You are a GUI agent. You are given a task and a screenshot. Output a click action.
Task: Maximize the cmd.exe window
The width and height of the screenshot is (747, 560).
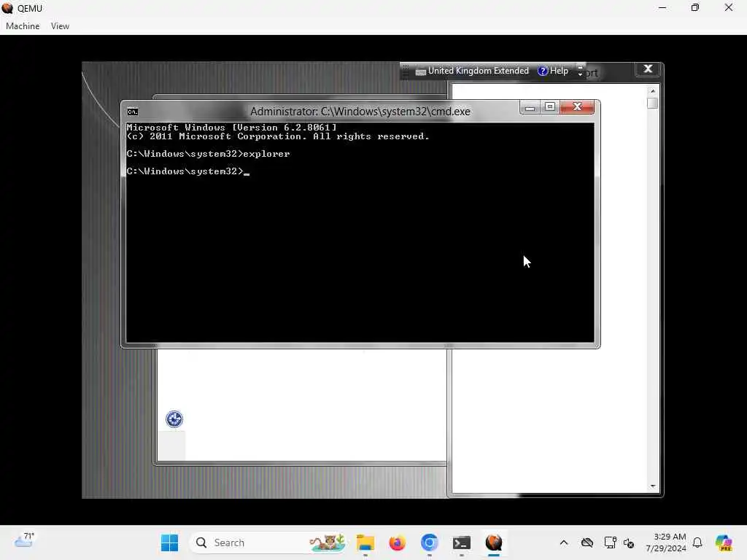(550, 107)
